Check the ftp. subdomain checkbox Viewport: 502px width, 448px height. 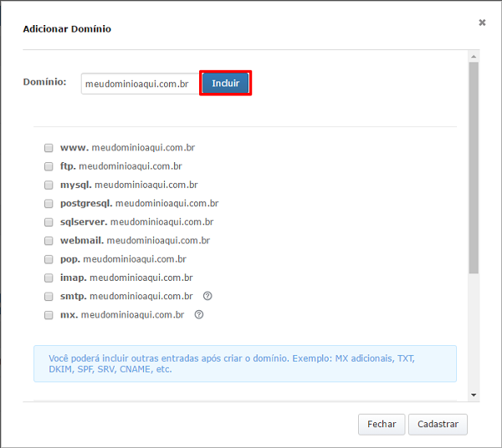coord(49,166)
